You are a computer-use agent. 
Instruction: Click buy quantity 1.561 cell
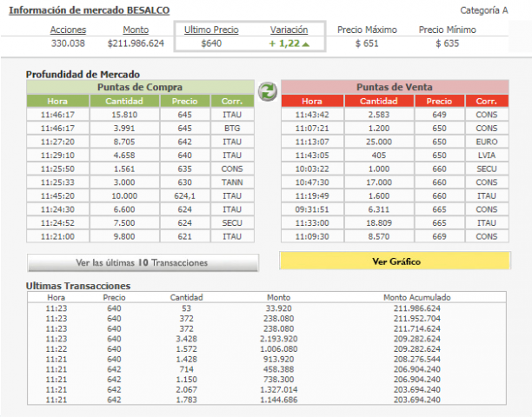(124, 169)
